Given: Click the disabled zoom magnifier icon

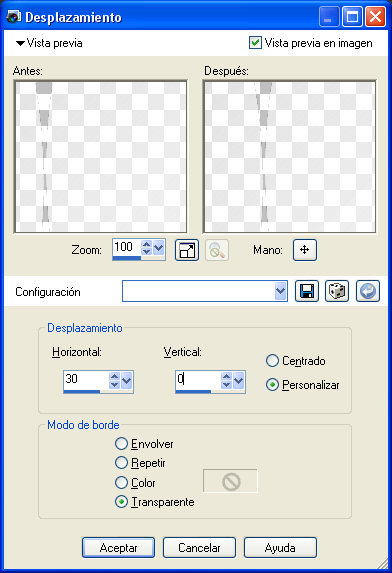Looking at the screenshot, I should [x=217, y=250].
